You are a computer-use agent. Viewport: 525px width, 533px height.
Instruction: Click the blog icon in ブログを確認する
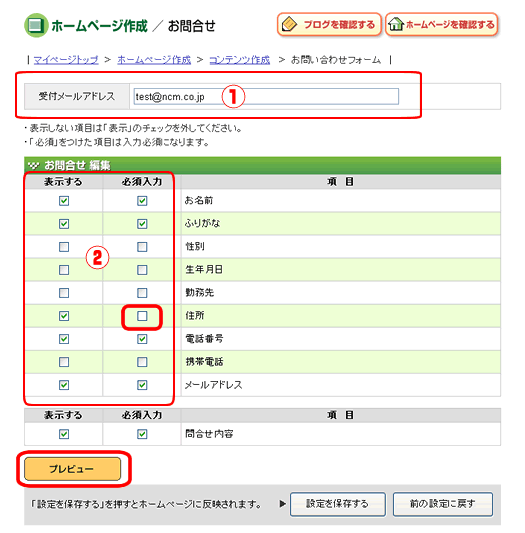pos(290,24)
